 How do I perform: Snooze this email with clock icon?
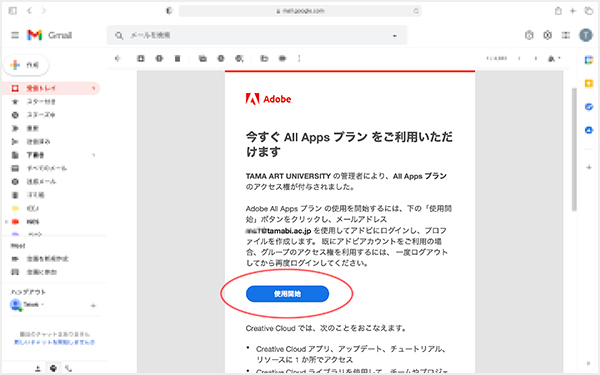(221, 59)
